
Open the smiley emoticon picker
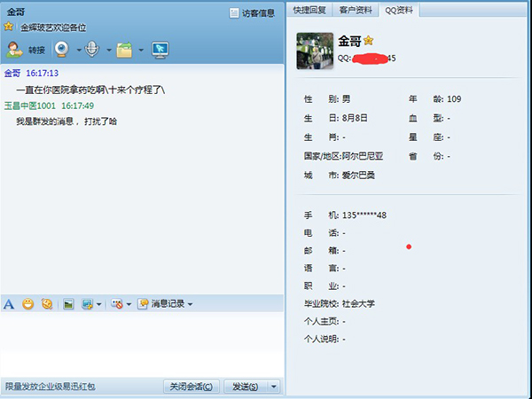pos(28,303)
